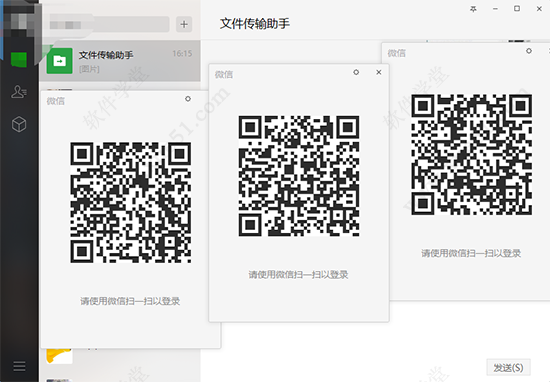Click the [图片] message preview text
This screenshot has height=382, width=550.
(89, 69)
